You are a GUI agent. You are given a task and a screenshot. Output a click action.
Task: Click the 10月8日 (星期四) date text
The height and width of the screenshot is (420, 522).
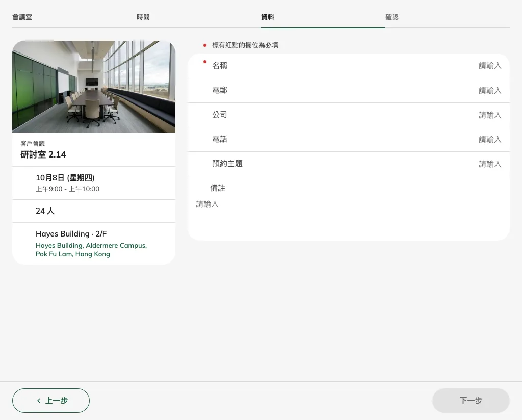(x=65, y=178)
